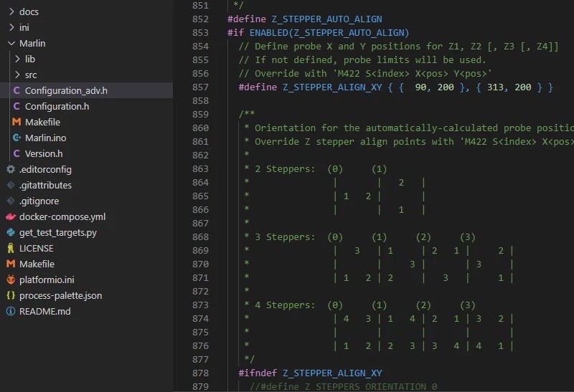Image resolution: width=574 pixels, height=392 pixels.
Task: Click the PlatformIO icon of platformio.ini
Action: click(x=11, y=279)
